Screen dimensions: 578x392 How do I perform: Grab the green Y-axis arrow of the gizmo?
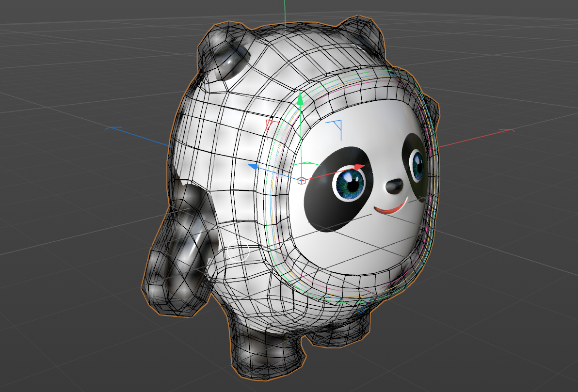pos(301,98)
